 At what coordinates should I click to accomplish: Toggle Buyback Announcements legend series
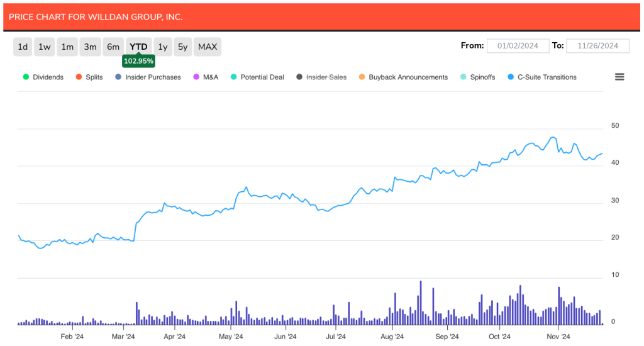(403, 77)
